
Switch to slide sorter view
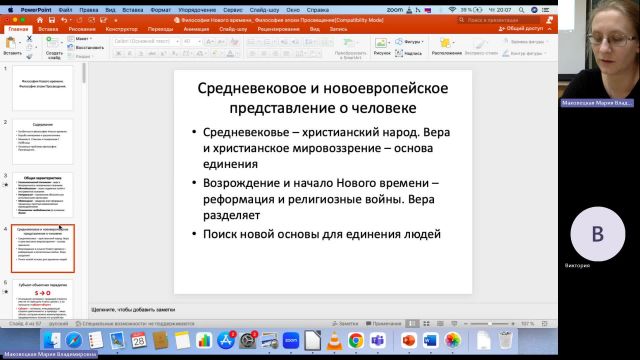pos(427,324)
